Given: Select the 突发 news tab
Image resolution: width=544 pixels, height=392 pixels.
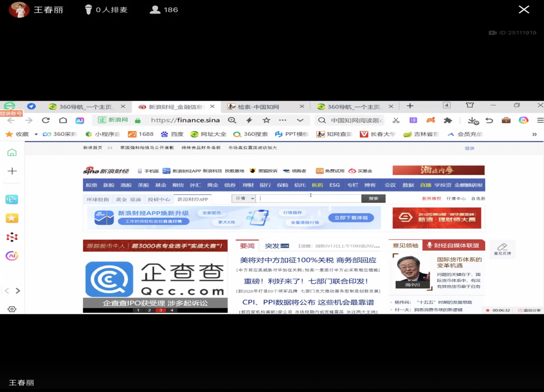Looking at the screenshot, I should point(272,246).
